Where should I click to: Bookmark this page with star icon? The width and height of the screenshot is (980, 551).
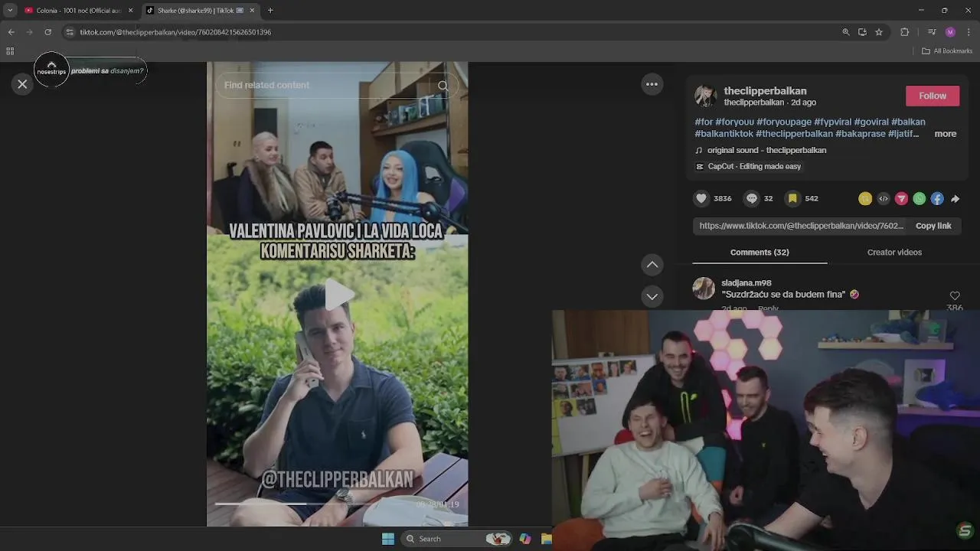coord(879,32)
